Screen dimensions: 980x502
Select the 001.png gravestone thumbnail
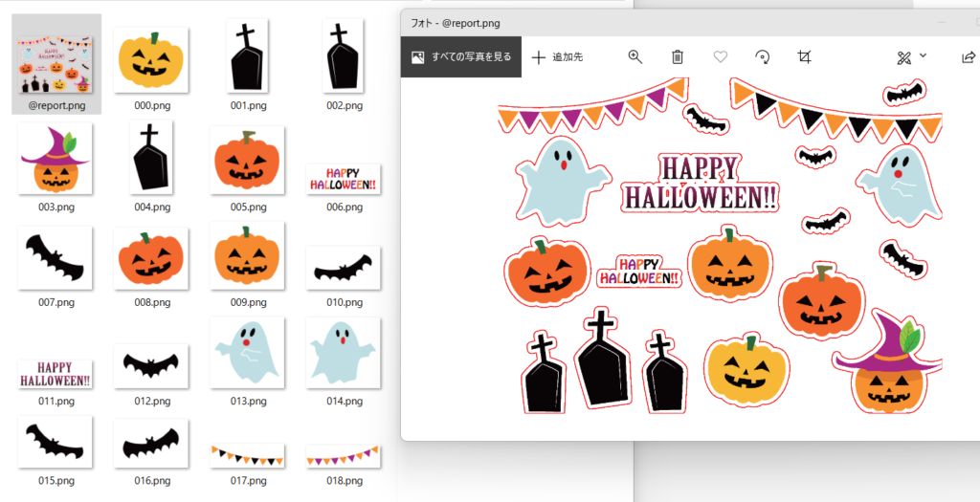[x=247, y=57]
